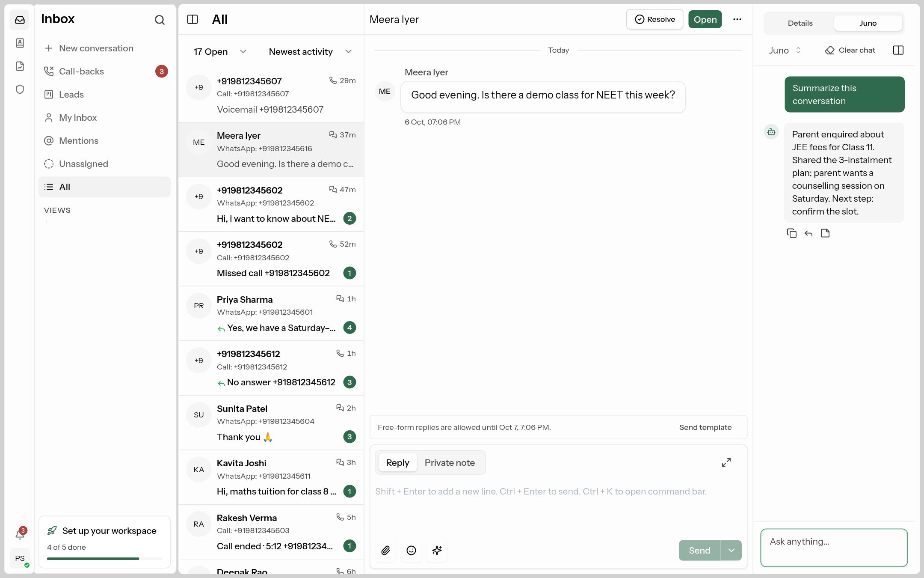Open the Juno assistant selector
This screenshot has width=924, height=578.
click(784, 50)
